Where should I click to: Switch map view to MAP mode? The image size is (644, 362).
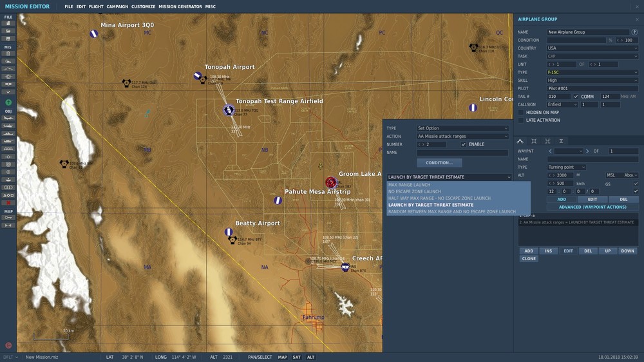[283, 357]
